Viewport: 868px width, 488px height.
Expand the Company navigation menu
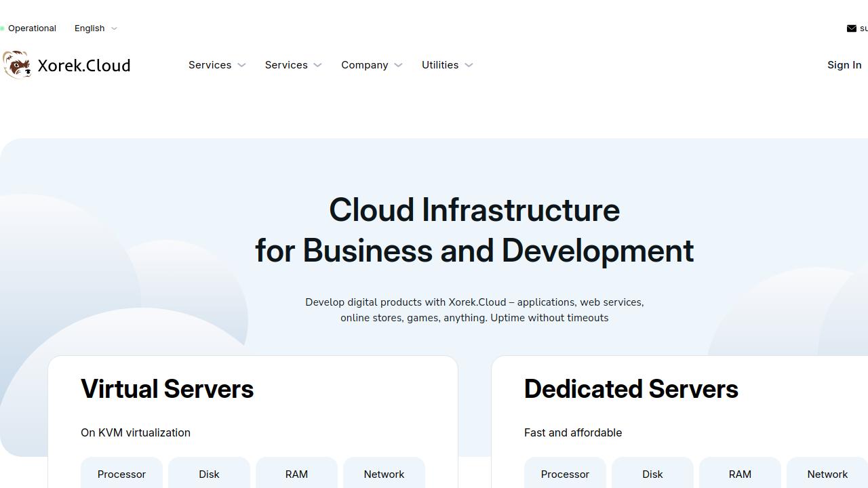coord(372,65)
